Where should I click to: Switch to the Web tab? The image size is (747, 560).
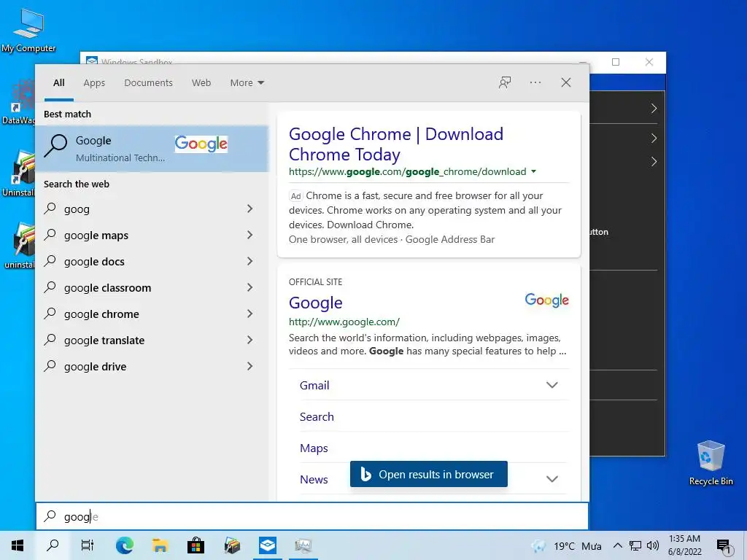pyautogui.click(x=201, y=83)
